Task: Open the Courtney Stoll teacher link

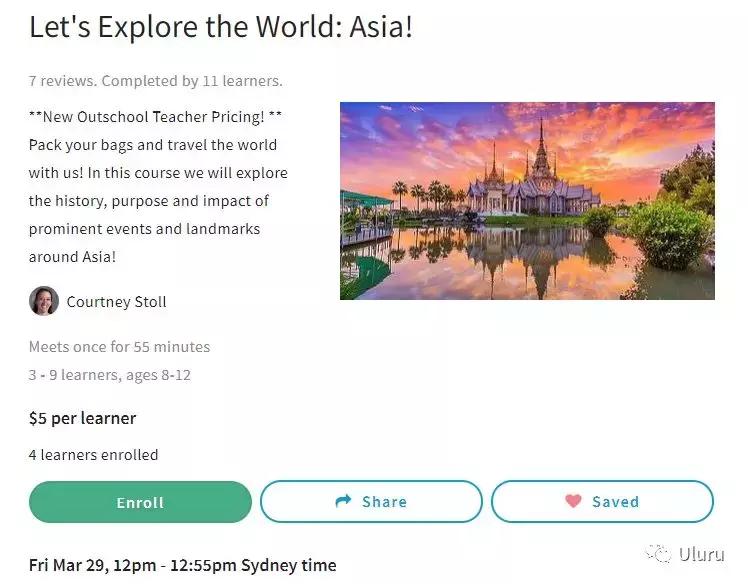Action: (x=116, y=302)
